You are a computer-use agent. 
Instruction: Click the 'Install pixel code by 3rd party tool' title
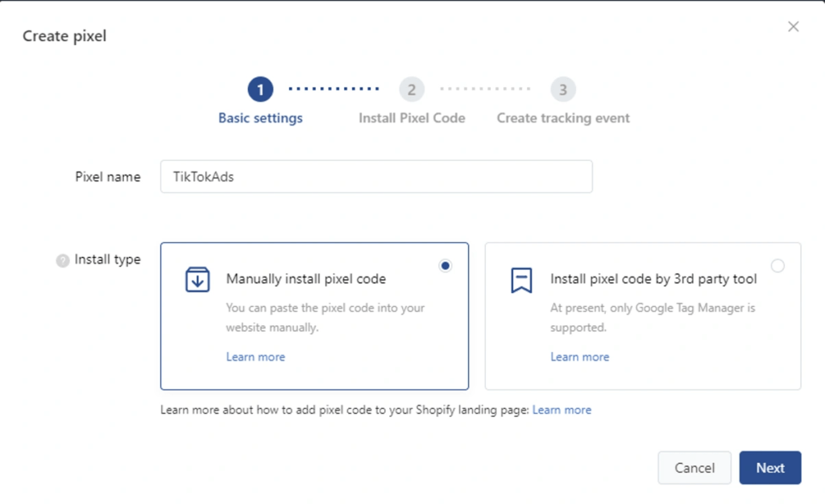(x=653, y=279)
